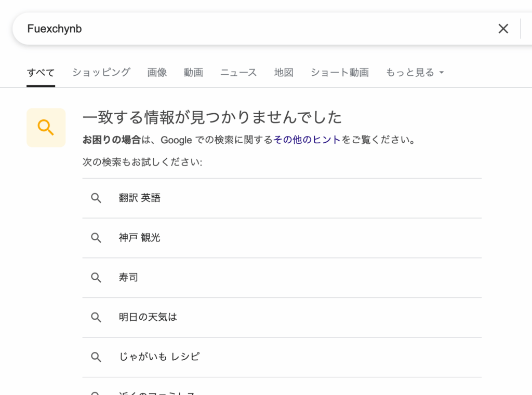532x395 pixels.
Task: Open the ショート動画 tab
Action: [x=340, y=73]
